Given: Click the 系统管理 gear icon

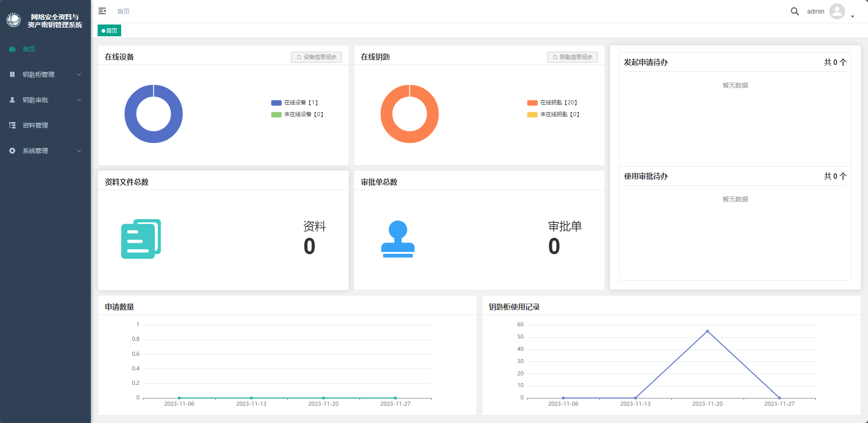Looking at the screenshot, I should click(12, 151).
